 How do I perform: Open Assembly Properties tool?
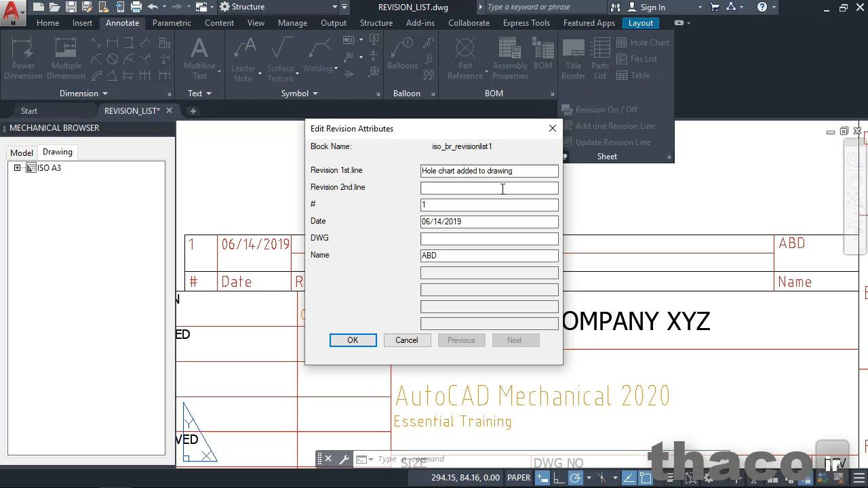[x=510, y=58]
